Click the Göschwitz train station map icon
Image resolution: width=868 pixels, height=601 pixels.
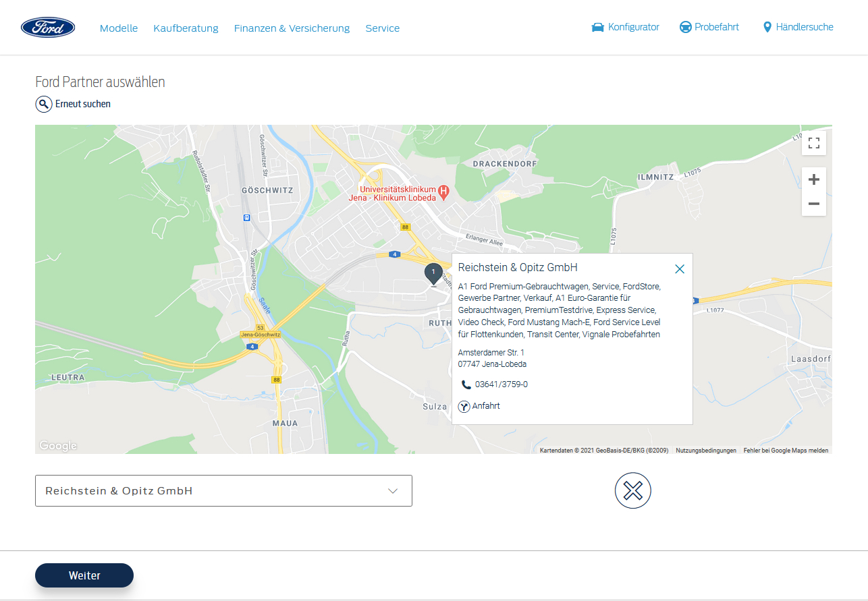click(247, 218)
